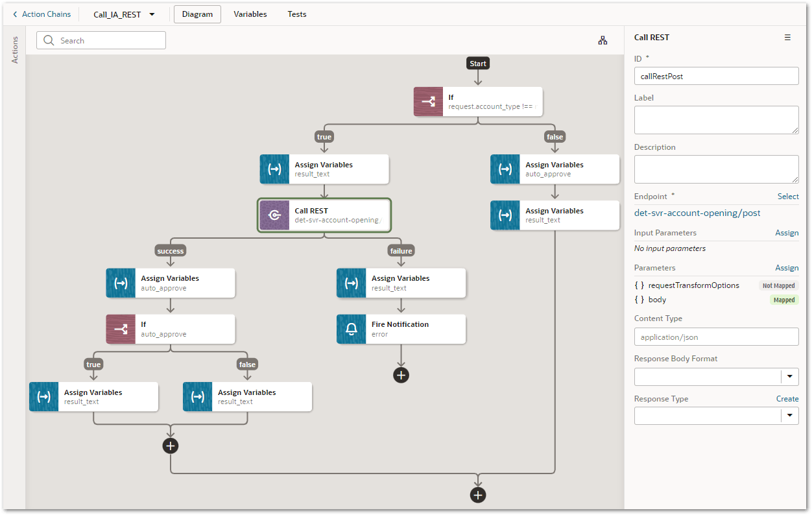Screen dimensions: 812x515
Task: Switch to the Variables tab
Action: click(x=250, y=14)
